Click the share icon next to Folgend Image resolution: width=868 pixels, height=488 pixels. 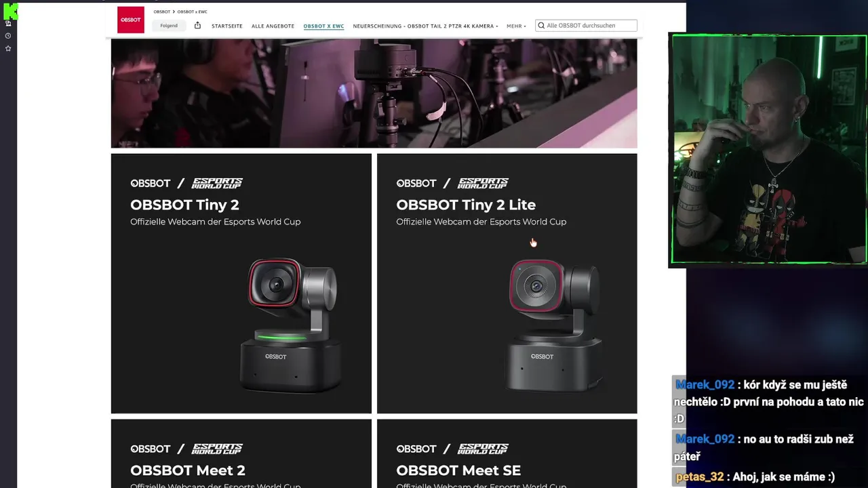(197, 26)
